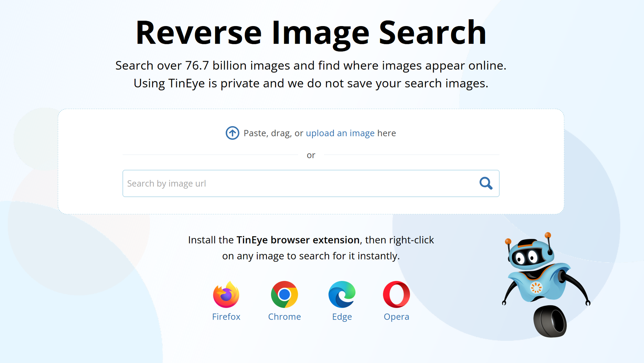Click the Firefox browser extension icon
Screen dimensions: 644x363
226,294
